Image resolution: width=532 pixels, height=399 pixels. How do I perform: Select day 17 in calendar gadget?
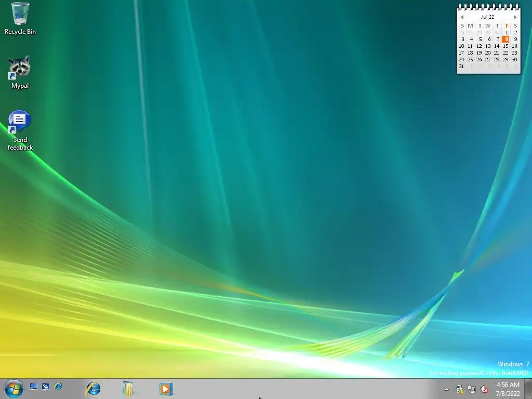pyautogui.click(x=461, y=53)
